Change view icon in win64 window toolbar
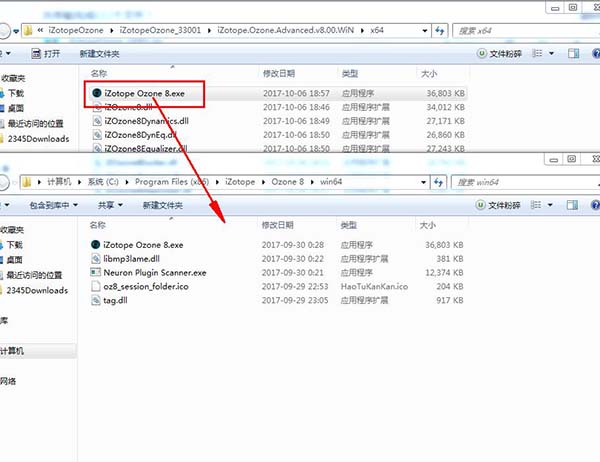This screenshot has width=600, height=462. tap(536, 205)
